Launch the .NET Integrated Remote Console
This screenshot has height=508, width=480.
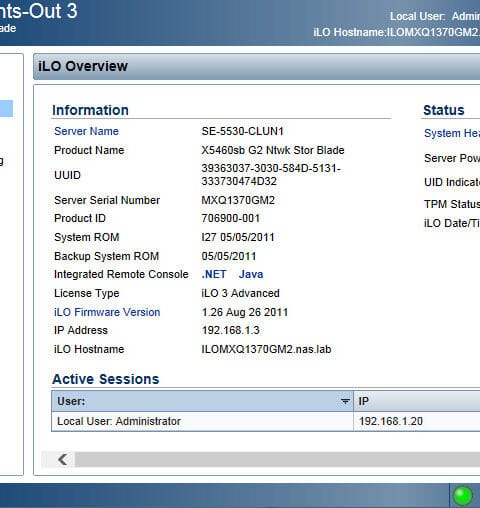(214, 274)
